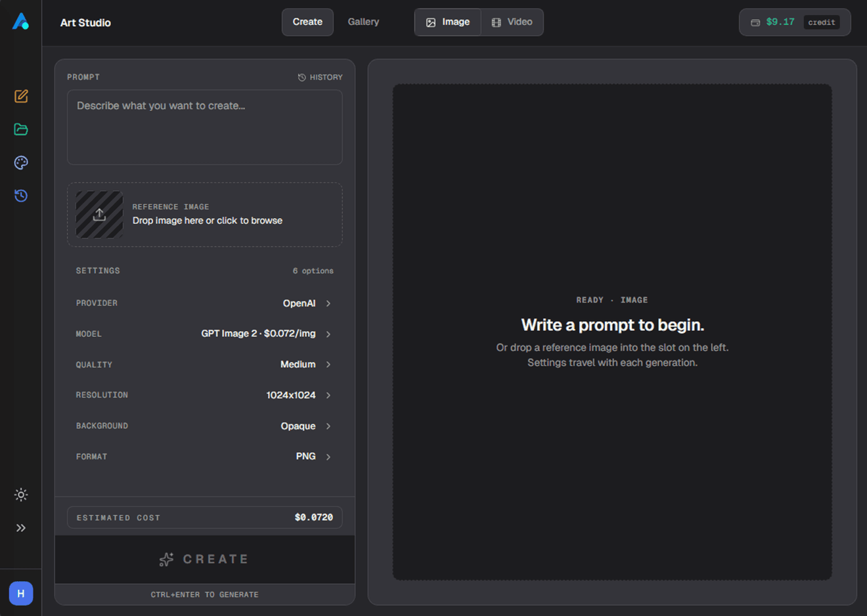
Task: Open the folder icon in sidebar
Action: [x=21, y=129]
